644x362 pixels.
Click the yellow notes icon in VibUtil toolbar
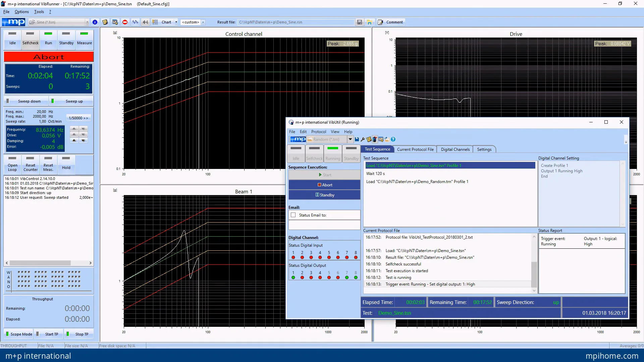tap(369, 139)
